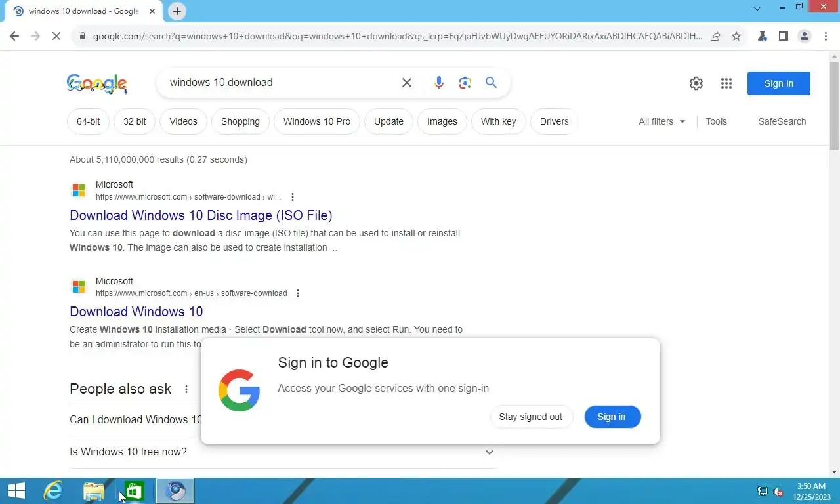Open the Windows Start button

click(16, 491)
